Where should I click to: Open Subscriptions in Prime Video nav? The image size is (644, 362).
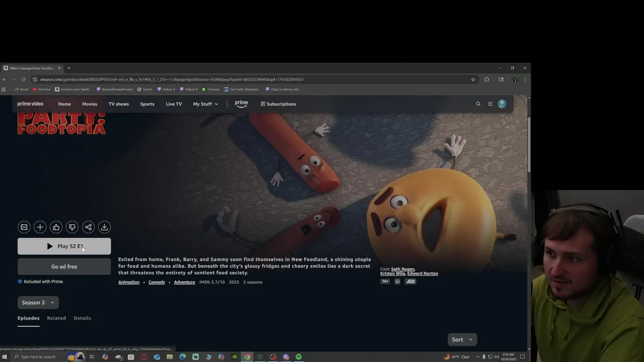tap(278, 104)
